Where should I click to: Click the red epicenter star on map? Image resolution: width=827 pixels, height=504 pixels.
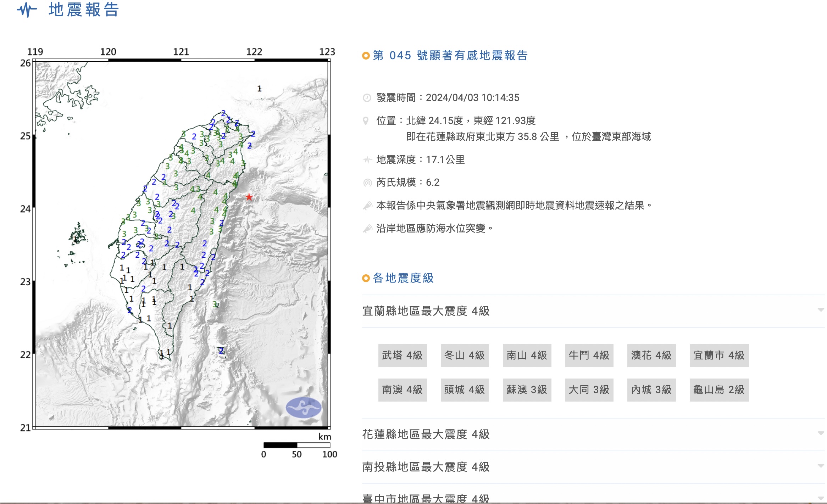[x=249, y=197]
